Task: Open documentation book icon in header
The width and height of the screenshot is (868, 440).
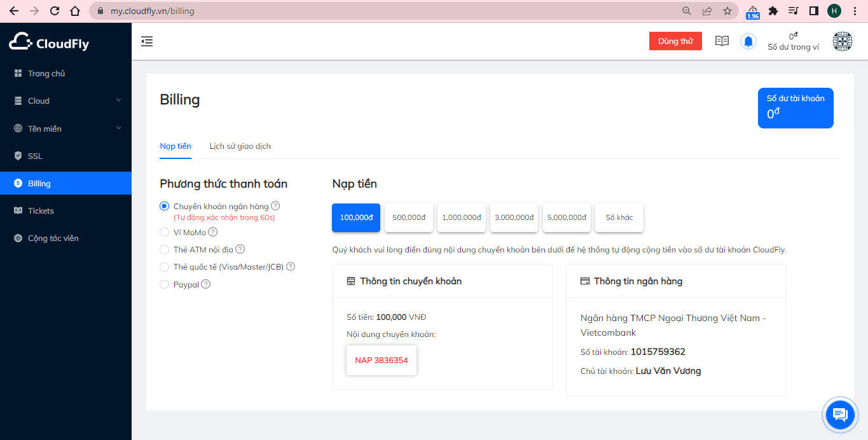Action: [x=722, y=41]
